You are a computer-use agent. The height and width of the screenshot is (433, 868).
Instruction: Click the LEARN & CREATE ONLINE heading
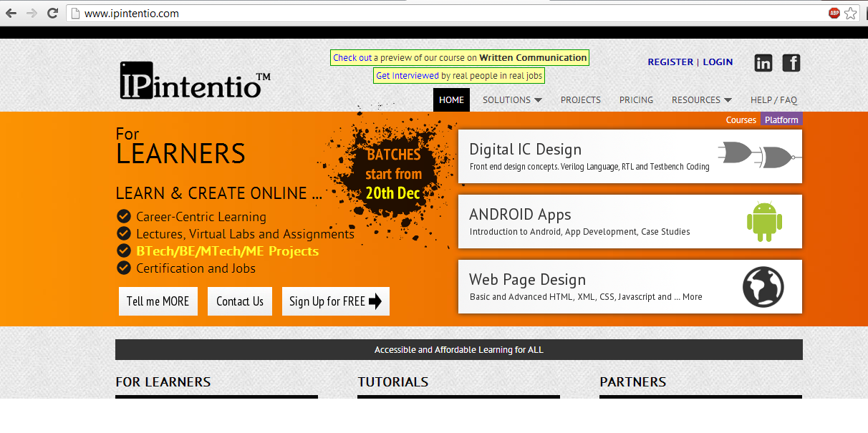(x=218, y=193)
